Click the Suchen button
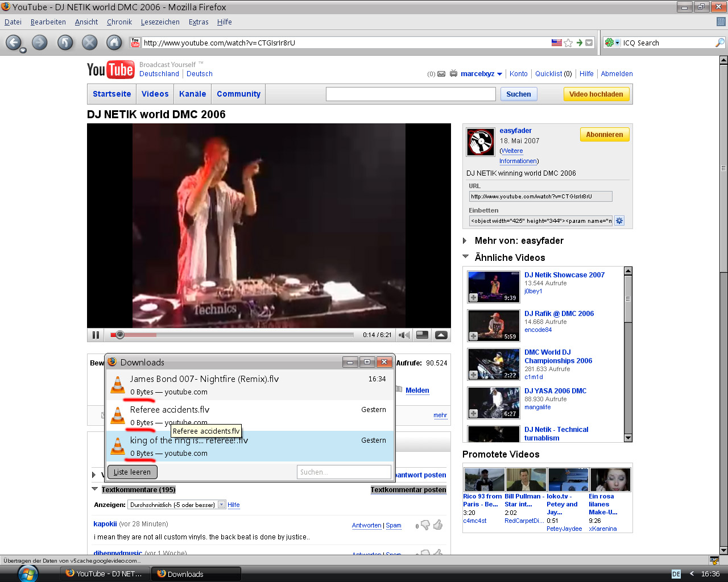 tap(519, 94)
